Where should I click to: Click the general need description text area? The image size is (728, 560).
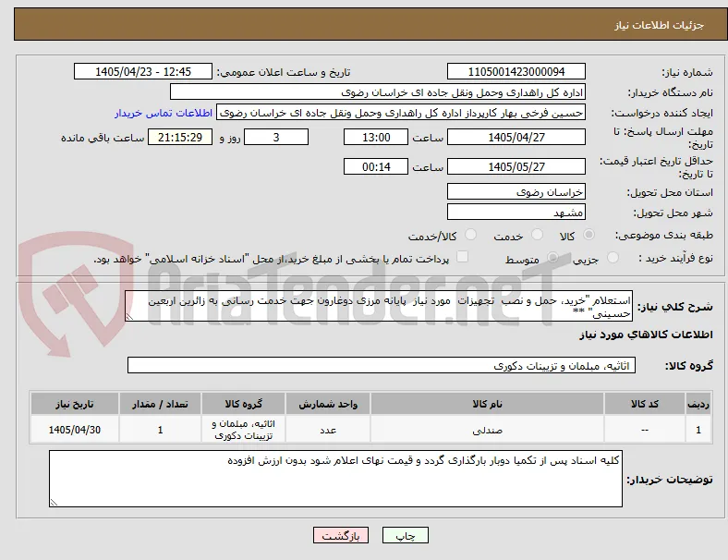coord(379,306)
